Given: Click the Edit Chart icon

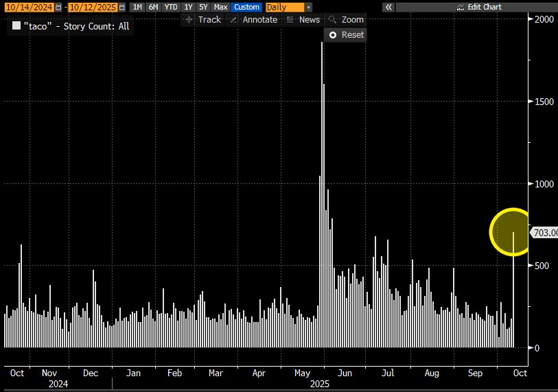Looking at the screenshot, I should 460,7.
